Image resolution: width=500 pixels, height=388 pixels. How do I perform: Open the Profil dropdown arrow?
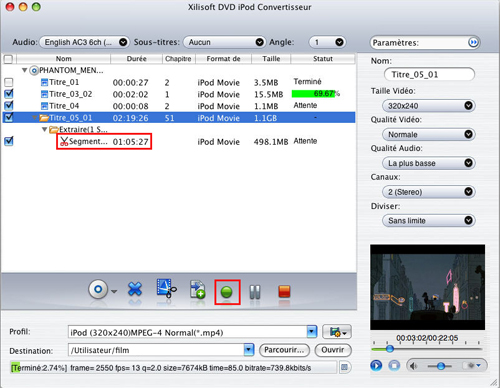pyautogui.click(x=312, y=332)
